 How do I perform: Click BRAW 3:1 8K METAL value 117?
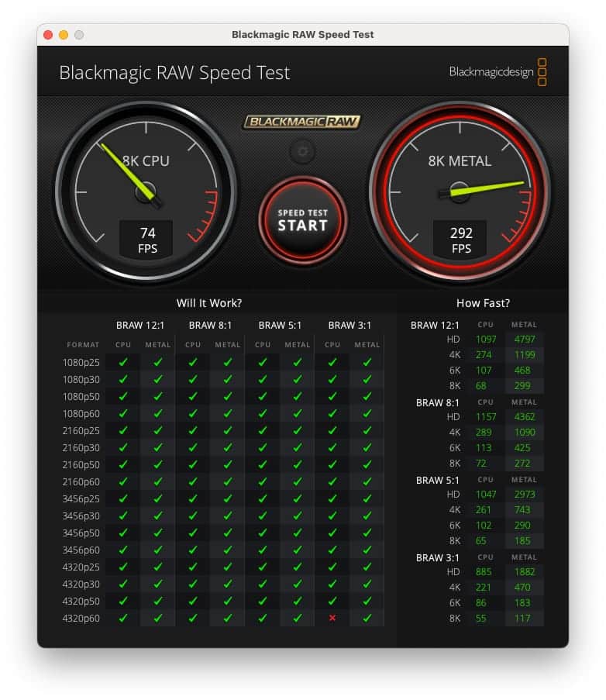tap(522, 619)
